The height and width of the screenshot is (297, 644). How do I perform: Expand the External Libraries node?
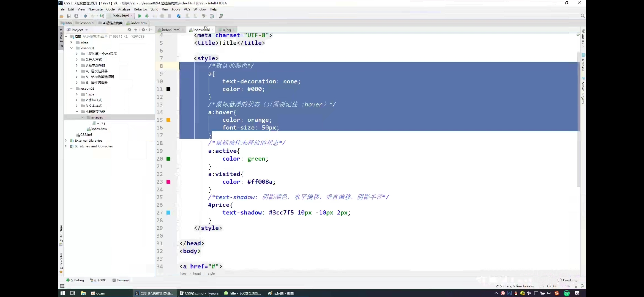tap(66, 141)
